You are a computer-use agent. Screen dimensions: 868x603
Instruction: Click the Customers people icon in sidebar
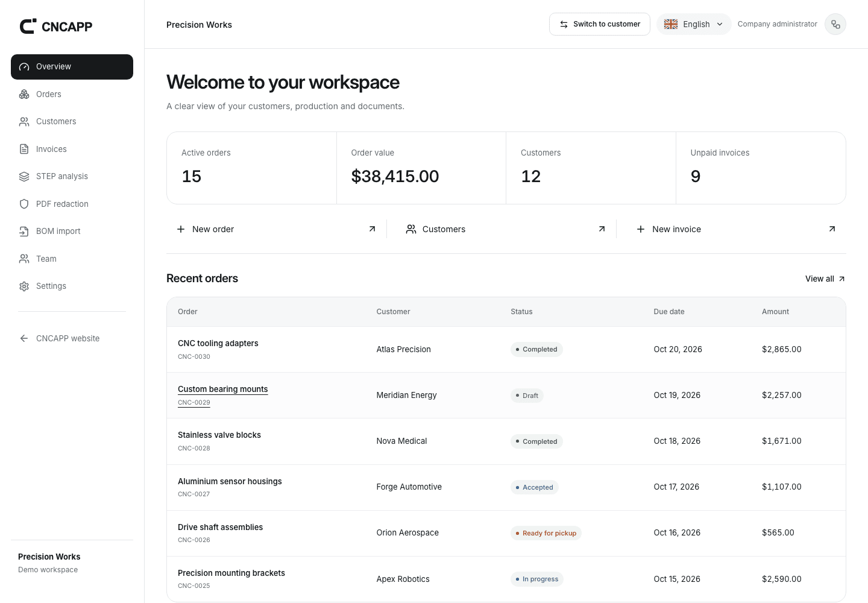click(x=24, y=122)
